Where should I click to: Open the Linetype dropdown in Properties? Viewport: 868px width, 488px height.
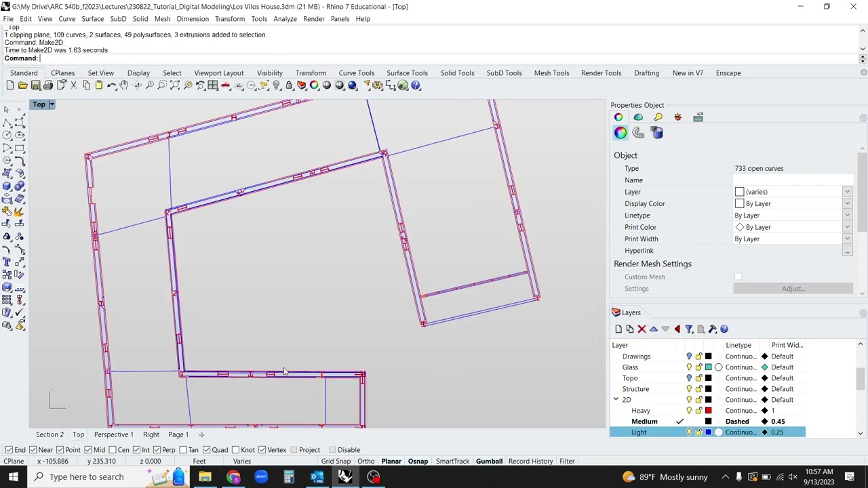(x=847, y=216)
